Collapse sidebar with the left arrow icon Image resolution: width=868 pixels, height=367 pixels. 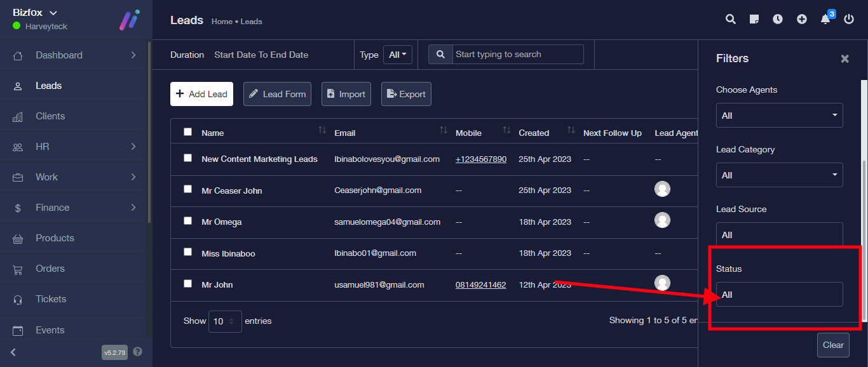click(13, 352)
